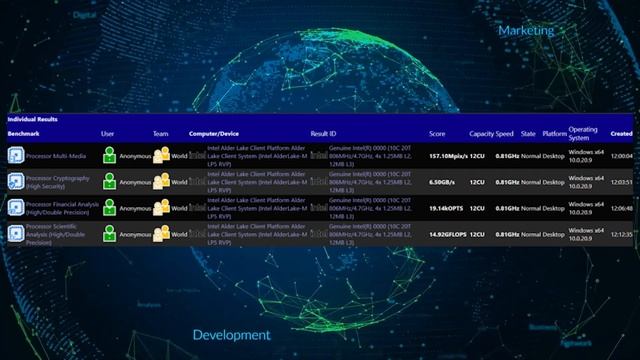
Task: Click the yellow team icon in the Multi-Media row
Action: [161, 156]
